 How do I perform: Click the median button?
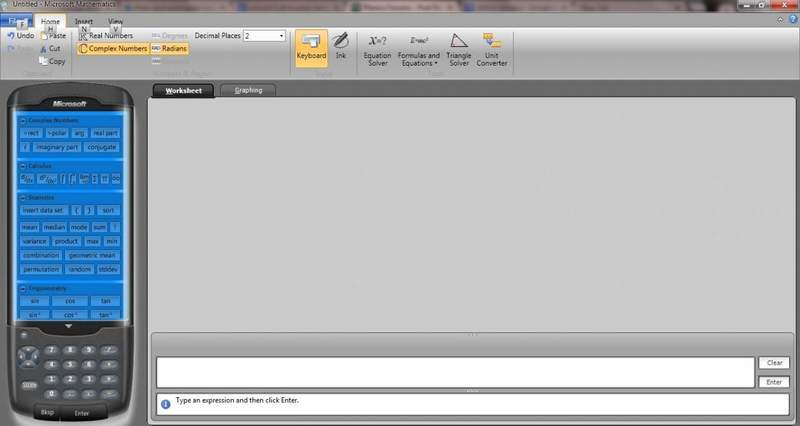[x=54, y=228]
